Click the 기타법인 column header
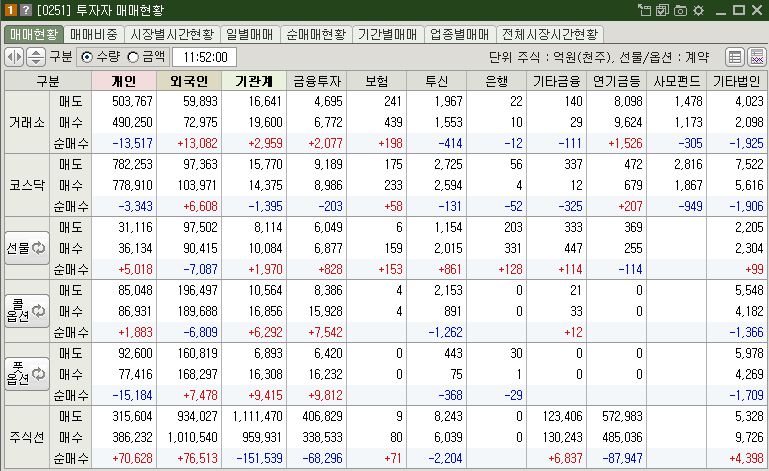The width and height of the screenshot is (769, 471). coord(736,81)
